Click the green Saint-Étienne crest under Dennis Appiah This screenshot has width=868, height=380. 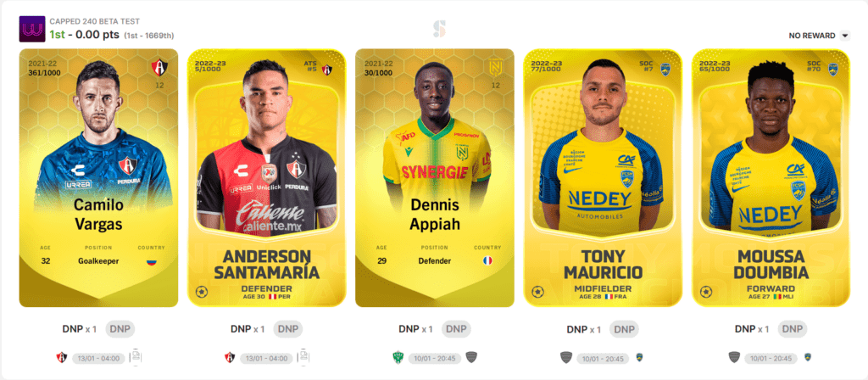398,357
